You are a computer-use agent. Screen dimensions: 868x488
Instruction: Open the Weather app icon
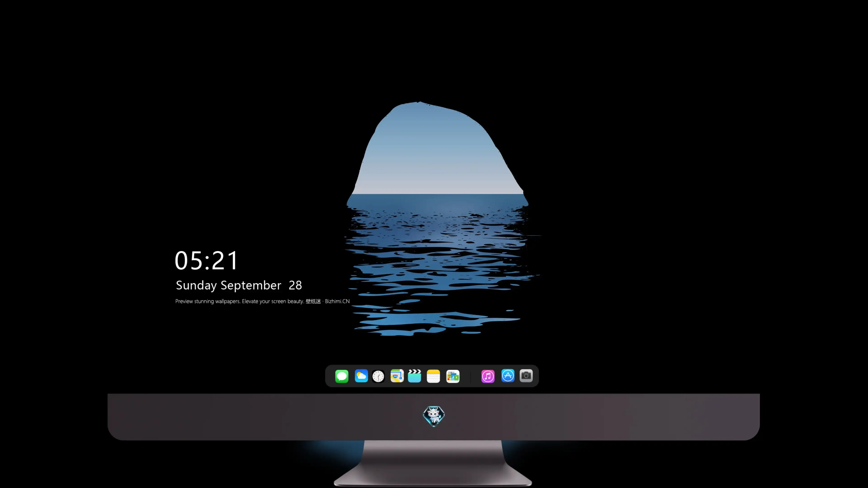coord(361,376)
